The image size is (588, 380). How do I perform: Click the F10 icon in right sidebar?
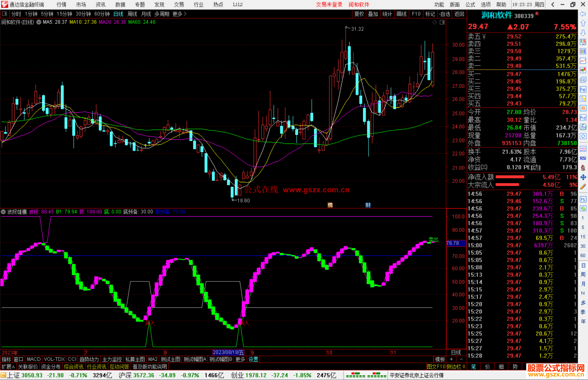[x=583, y=89]
